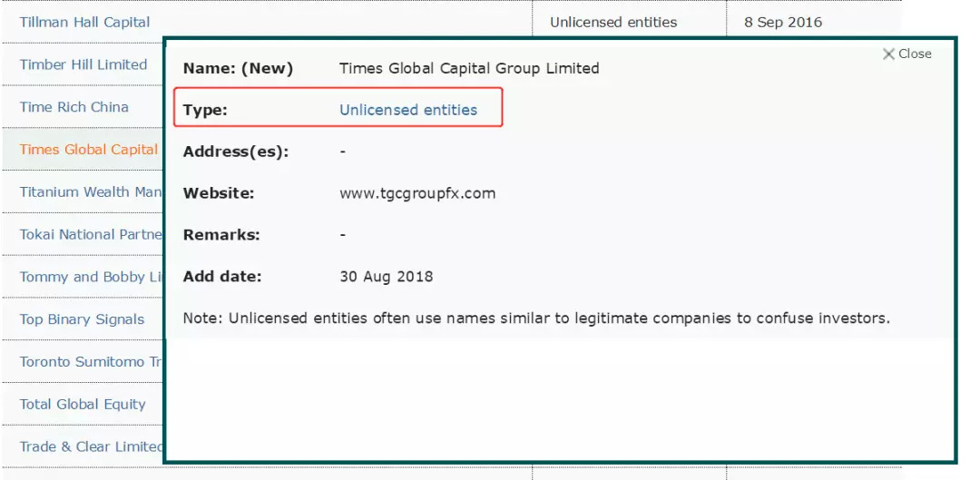This screenshot has height=480, width=980.
Task: Click the Remarks: label
Action: [221, 236]
